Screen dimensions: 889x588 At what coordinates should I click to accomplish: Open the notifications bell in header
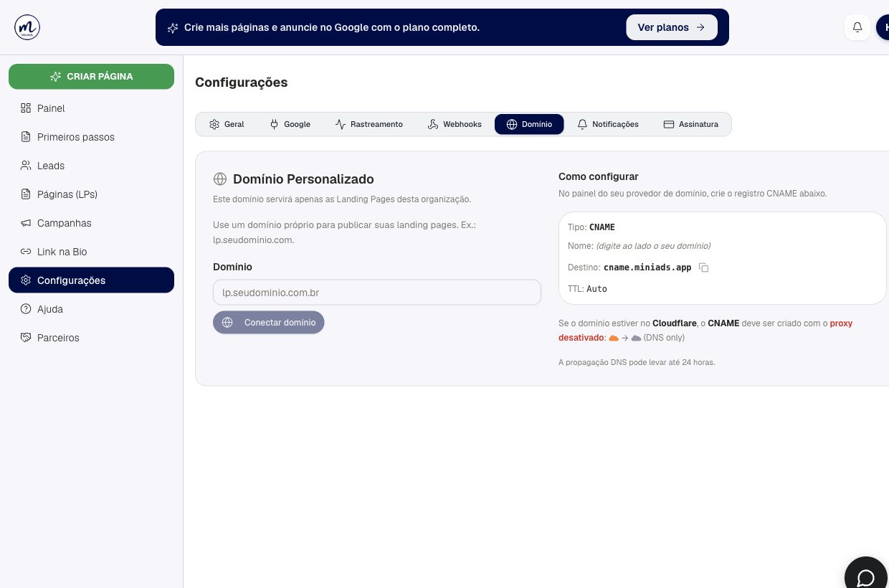(x=857, y=27)
